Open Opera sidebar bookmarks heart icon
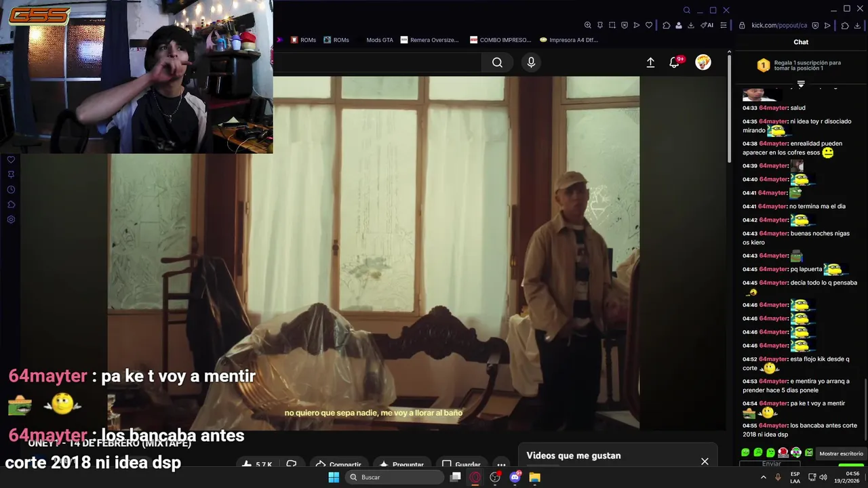 [11, 160]
